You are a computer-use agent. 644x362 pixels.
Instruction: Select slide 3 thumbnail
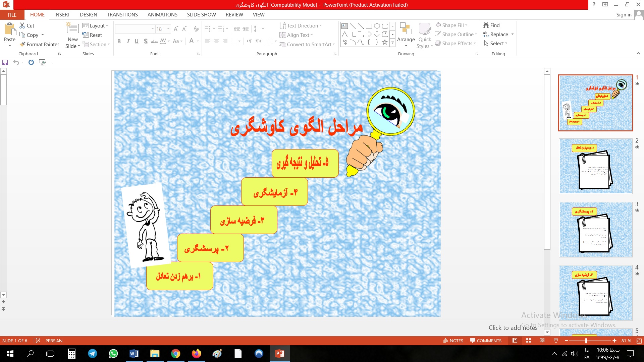point(595,230)
